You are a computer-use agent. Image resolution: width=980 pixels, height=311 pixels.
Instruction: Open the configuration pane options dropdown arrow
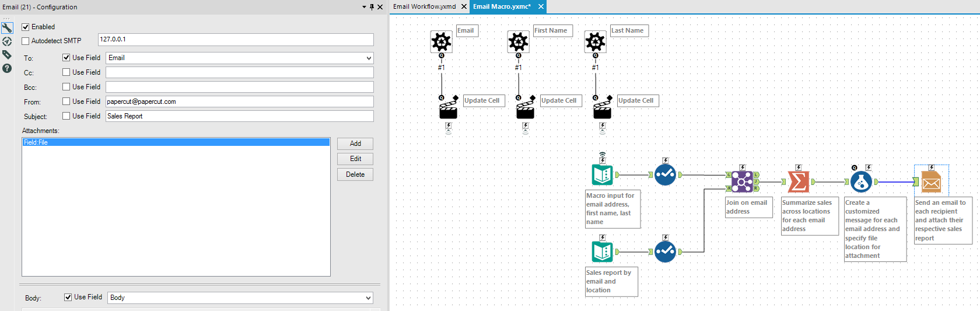[x=364, y=7]
